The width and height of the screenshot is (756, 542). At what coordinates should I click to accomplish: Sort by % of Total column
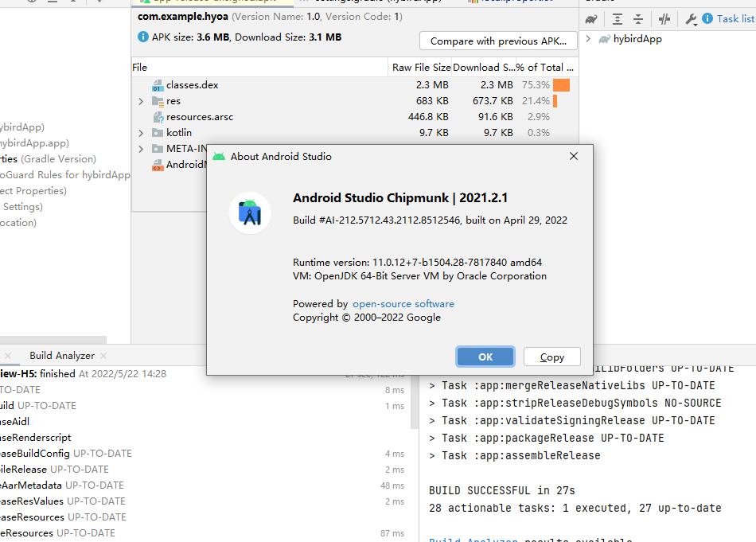(546, 68)
